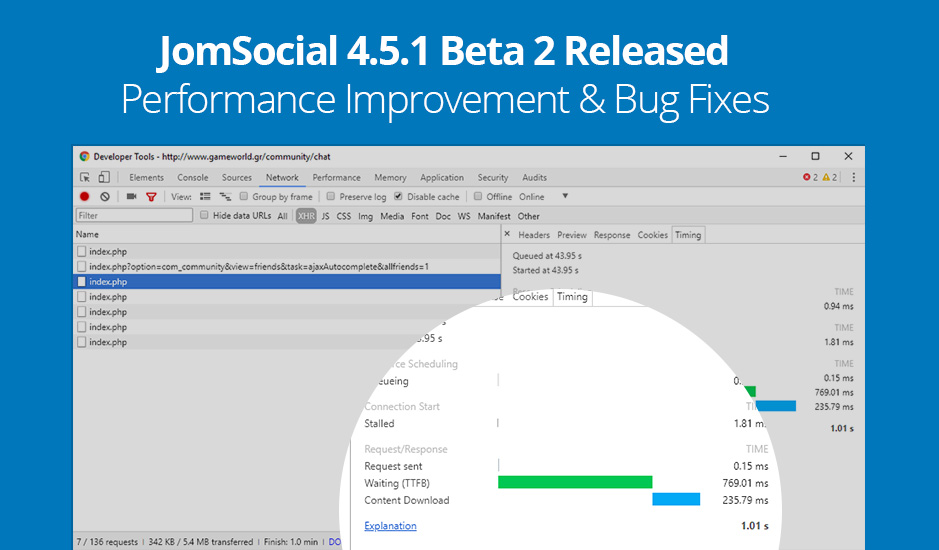The width and height of the screenshot is (939, 550).
Task: View the Response tab
Action: coord(612,235)
